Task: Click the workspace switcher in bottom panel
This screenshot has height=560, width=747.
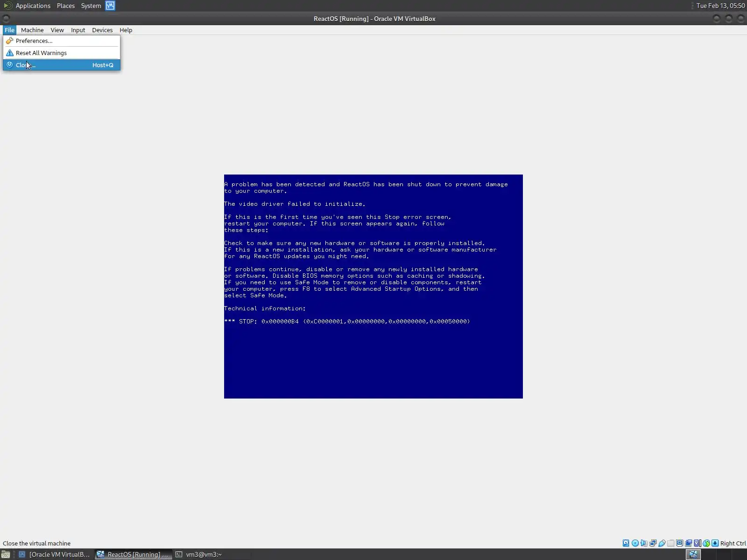Action: pos(693,554)
